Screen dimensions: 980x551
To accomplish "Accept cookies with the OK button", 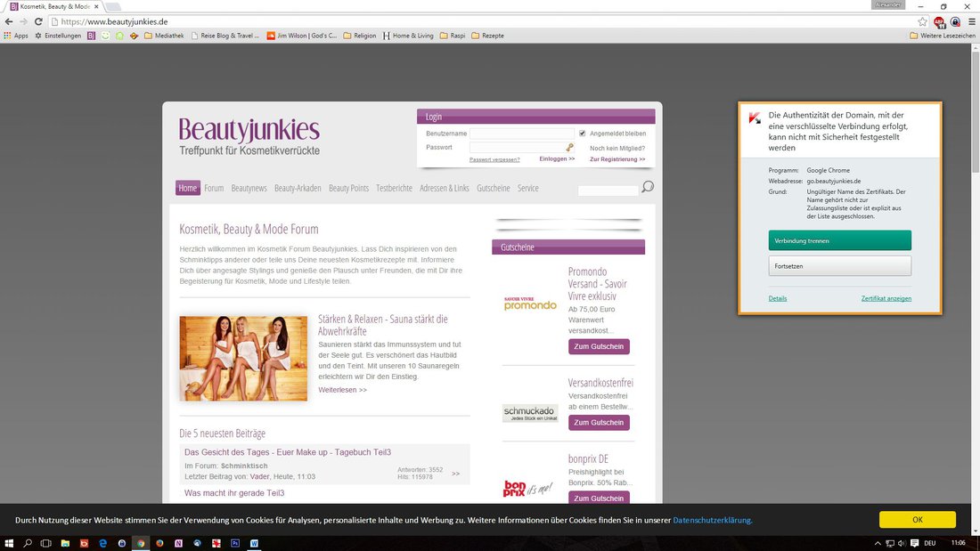I will pos(917,520).
